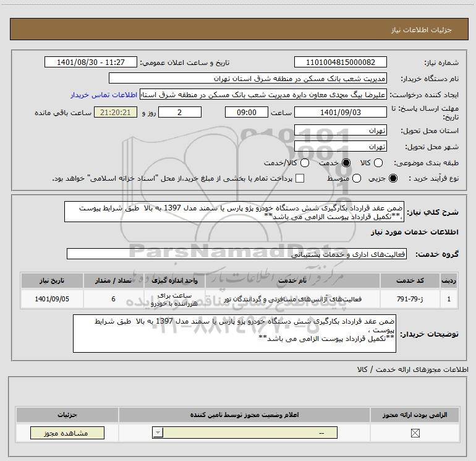Screen dimensions: 476x461
Task: Click the تاریخ نیاز column header
Action: point(52,280)
